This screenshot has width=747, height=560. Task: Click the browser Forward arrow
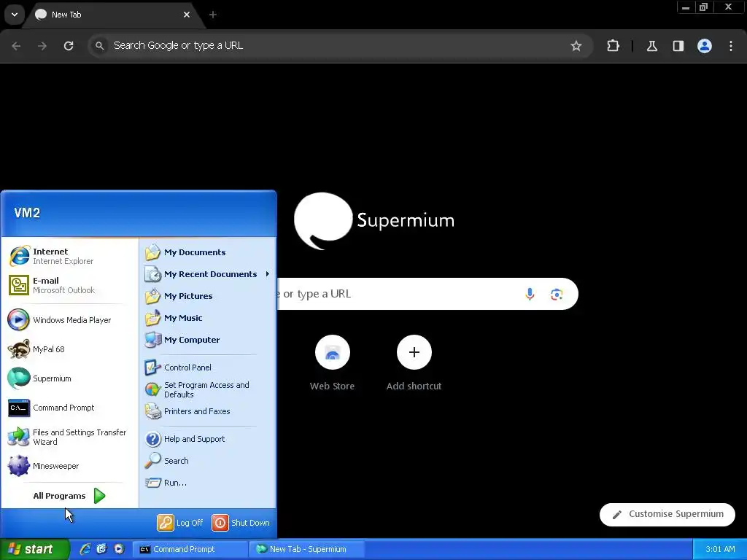pyautogui.click(x=42, y=46)
